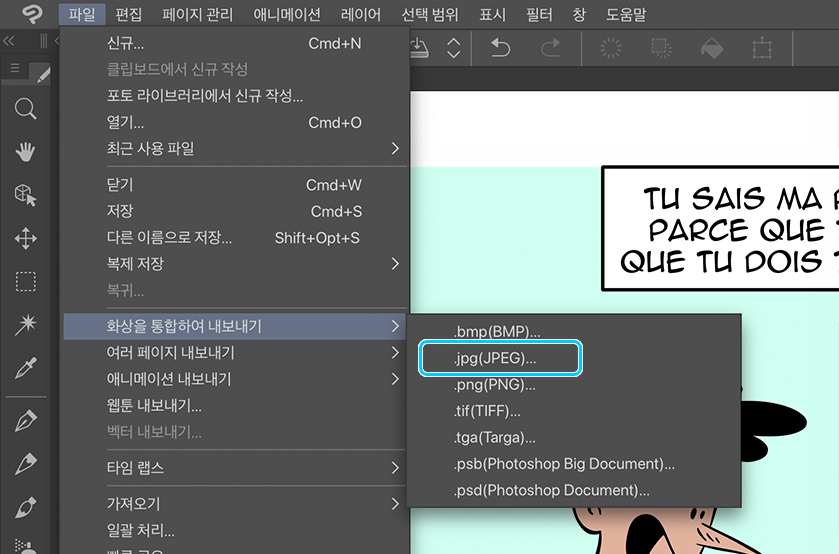Click the Undo arrow in command bar

tap(500, 48)
